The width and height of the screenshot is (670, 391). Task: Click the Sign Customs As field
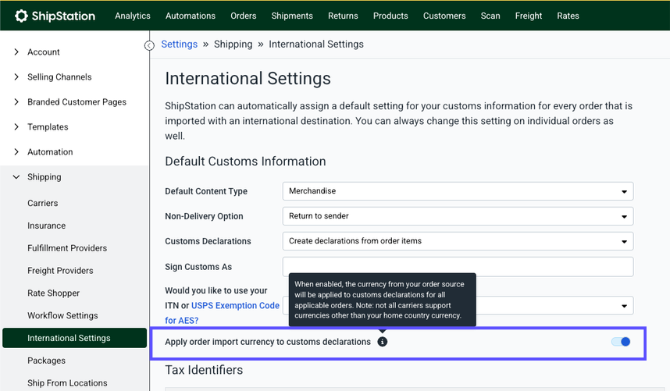coord(458,267)
